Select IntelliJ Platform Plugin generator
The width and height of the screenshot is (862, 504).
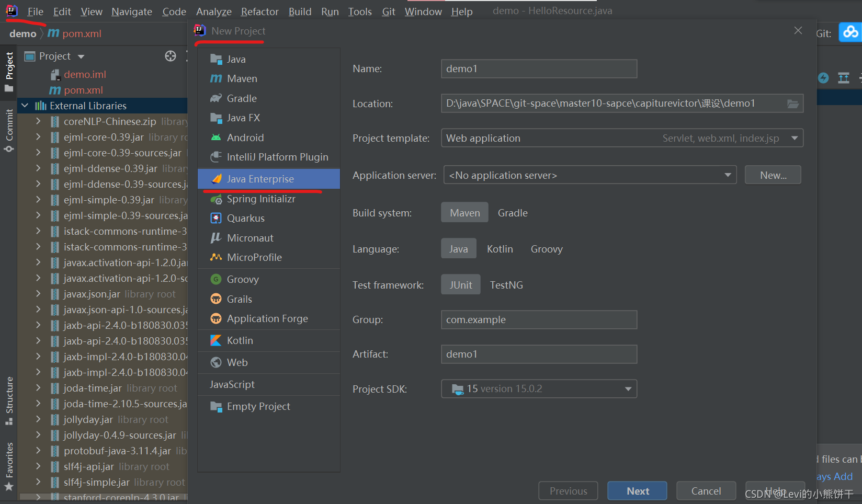[x=269, y=157]
